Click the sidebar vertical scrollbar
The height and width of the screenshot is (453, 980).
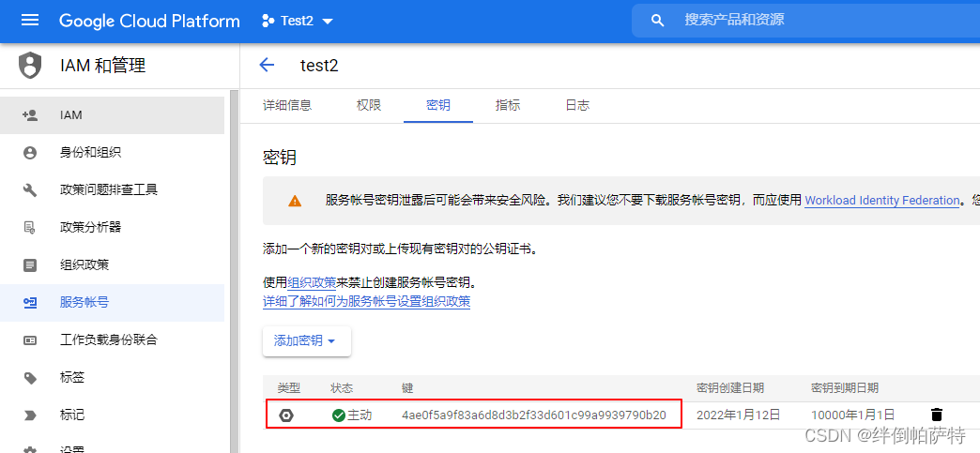pos(235,272)
